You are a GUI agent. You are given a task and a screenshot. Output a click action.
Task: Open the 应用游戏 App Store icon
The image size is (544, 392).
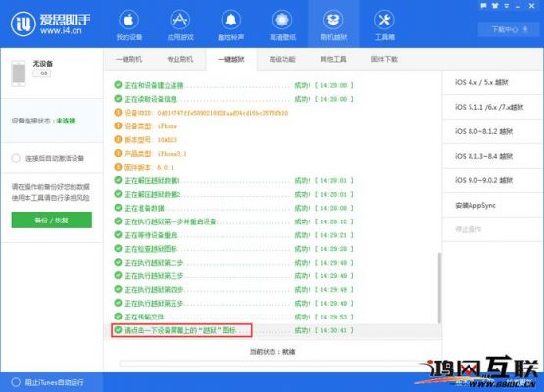tap(180, 24)
